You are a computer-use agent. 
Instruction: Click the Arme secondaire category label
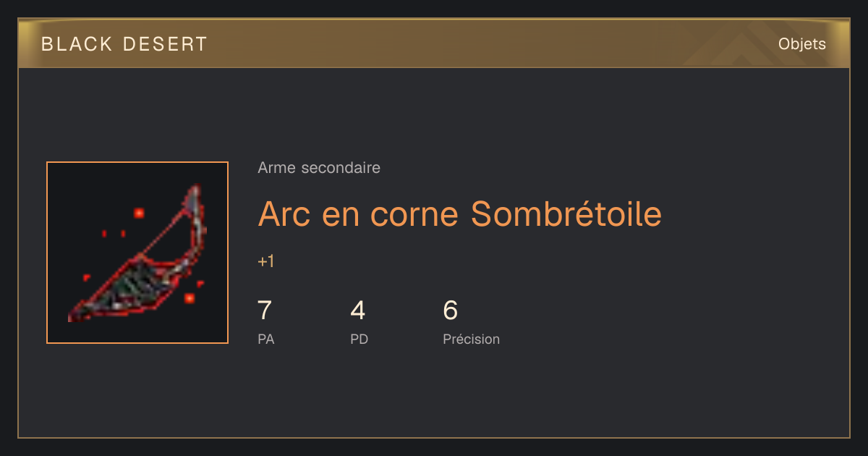[x=319, y=168]
